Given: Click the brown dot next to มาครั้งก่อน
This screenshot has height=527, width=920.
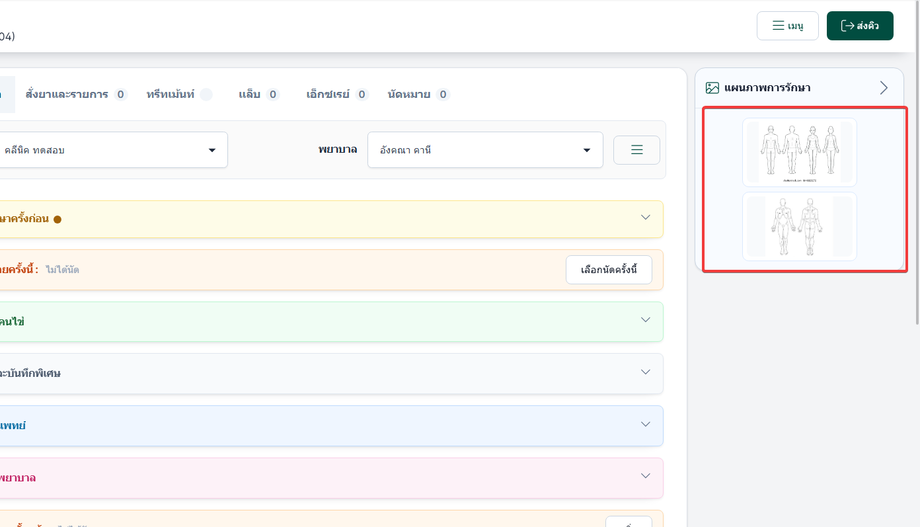Looking at the screenshot, I should 58,219.
